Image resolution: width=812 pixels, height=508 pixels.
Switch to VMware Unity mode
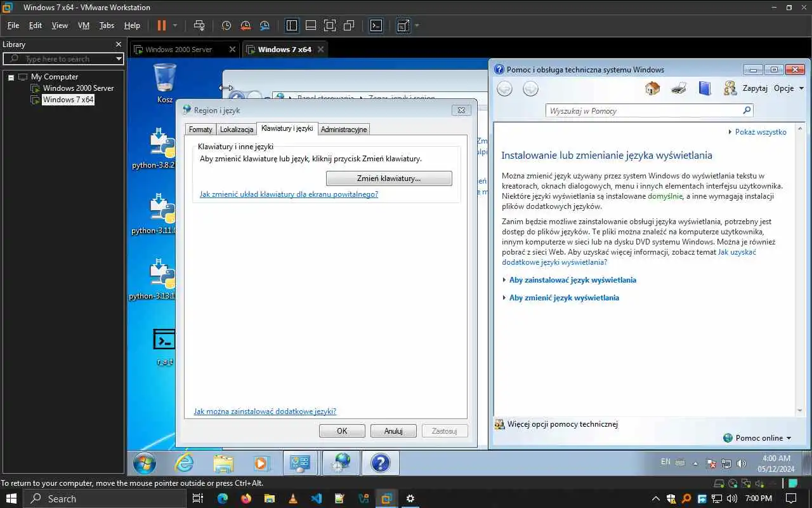(349, 25)
